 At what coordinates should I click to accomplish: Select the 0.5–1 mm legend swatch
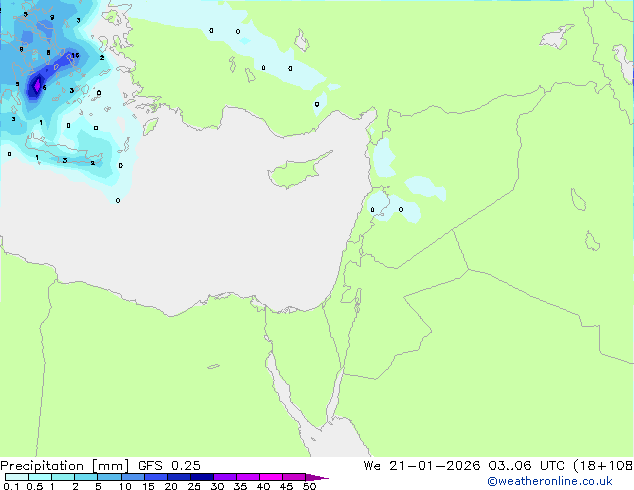coord(40,477)
